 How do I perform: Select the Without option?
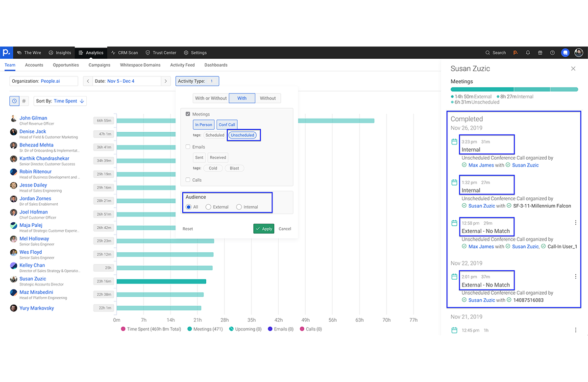pos(268,98)
